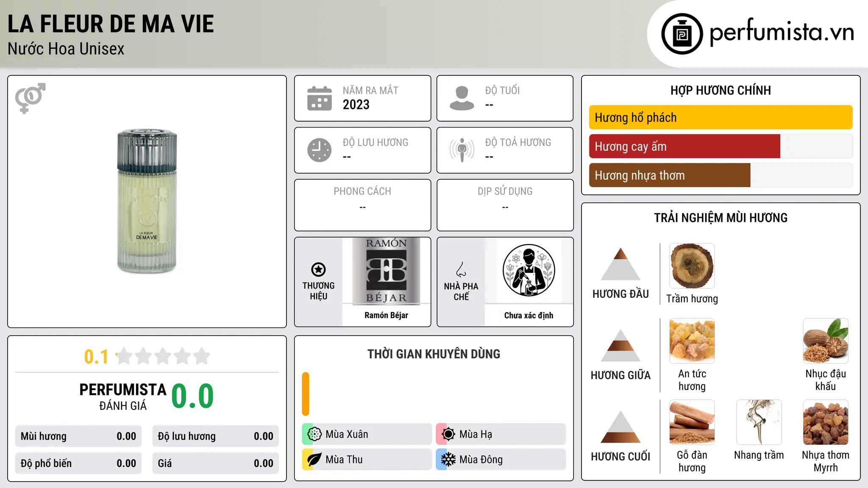Click the sun icon for Mùa Hạ
Viewport: 868px width, 488px height.
[x=448, y=434]
